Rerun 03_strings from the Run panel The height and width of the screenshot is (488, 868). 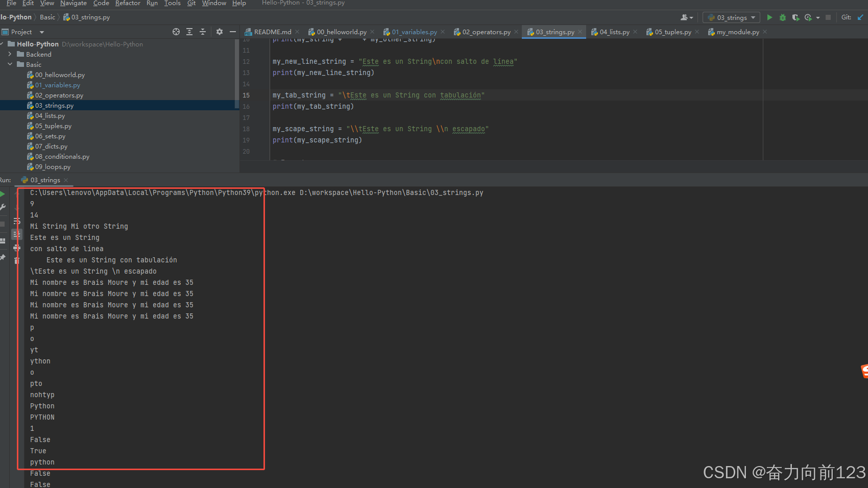pos(3,194)
